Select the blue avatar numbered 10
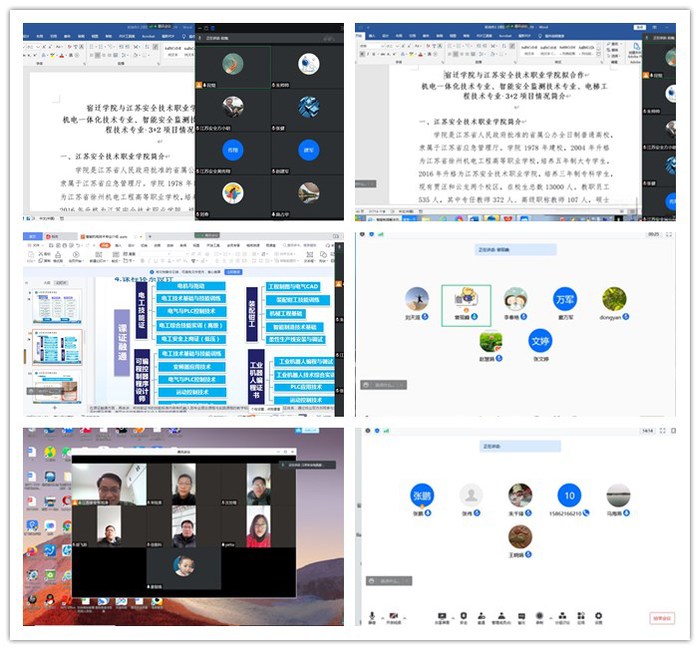 [x=569, y=495]
